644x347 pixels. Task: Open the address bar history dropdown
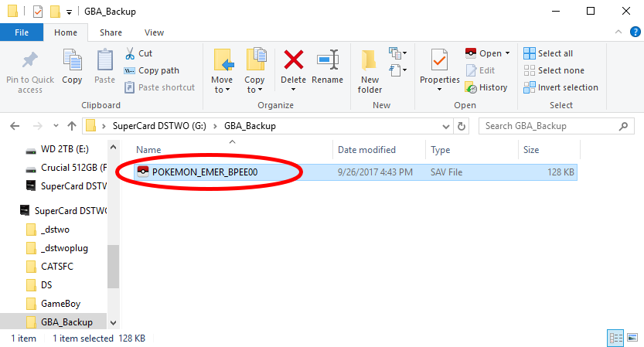[x=447, y=125]
